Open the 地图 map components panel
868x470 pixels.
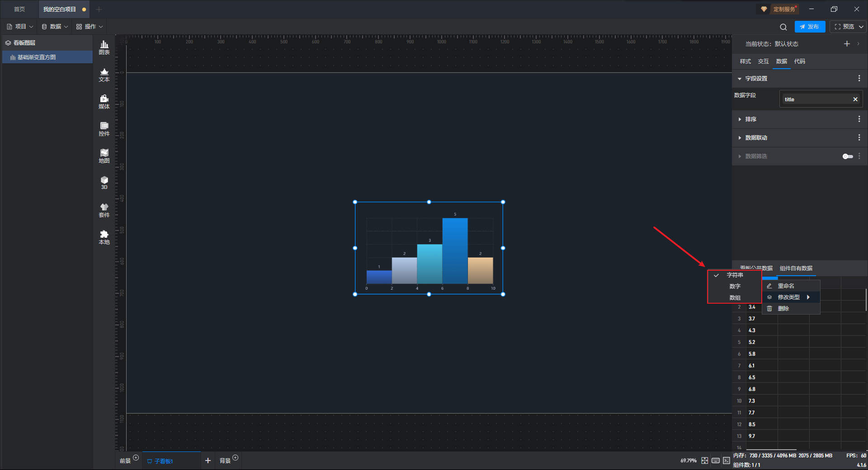pyautogui.click(x=104, y=156)
